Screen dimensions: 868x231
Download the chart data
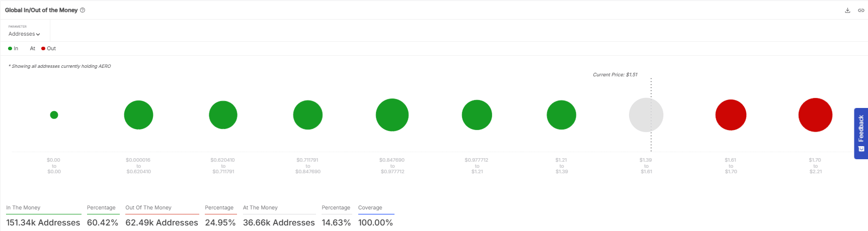tap(847, 10)
